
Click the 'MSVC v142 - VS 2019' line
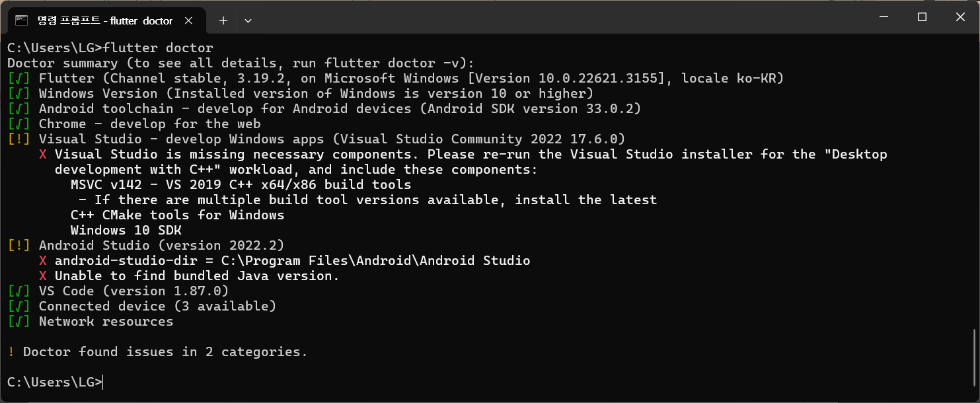click(x=241, y=185)
